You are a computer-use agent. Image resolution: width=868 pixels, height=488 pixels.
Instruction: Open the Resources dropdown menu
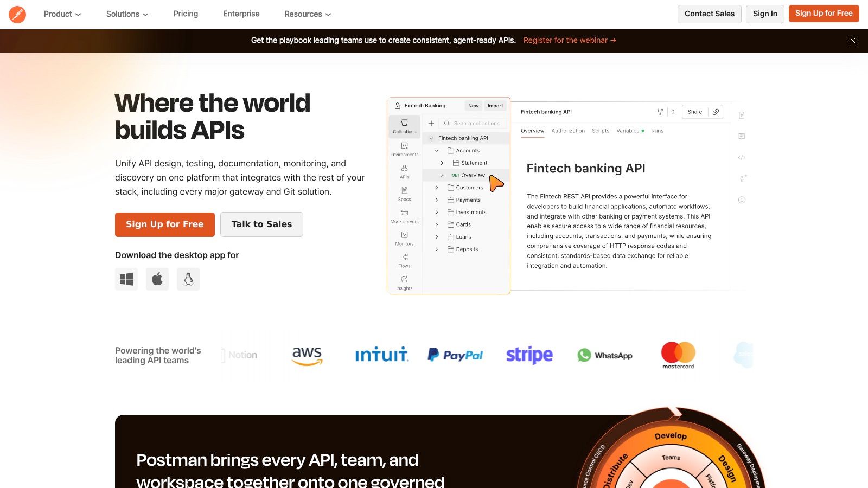pyautogui.click(x=308, y=14)
